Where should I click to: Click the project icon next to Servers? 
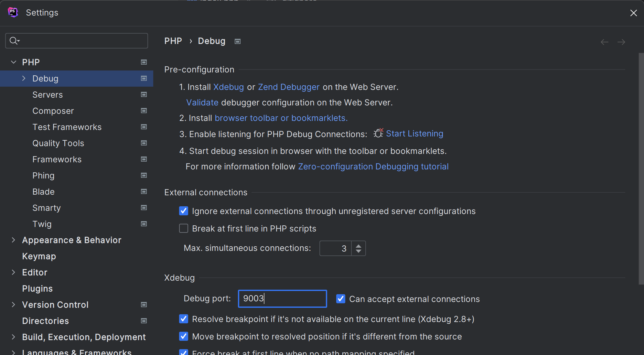pos(144,94)
